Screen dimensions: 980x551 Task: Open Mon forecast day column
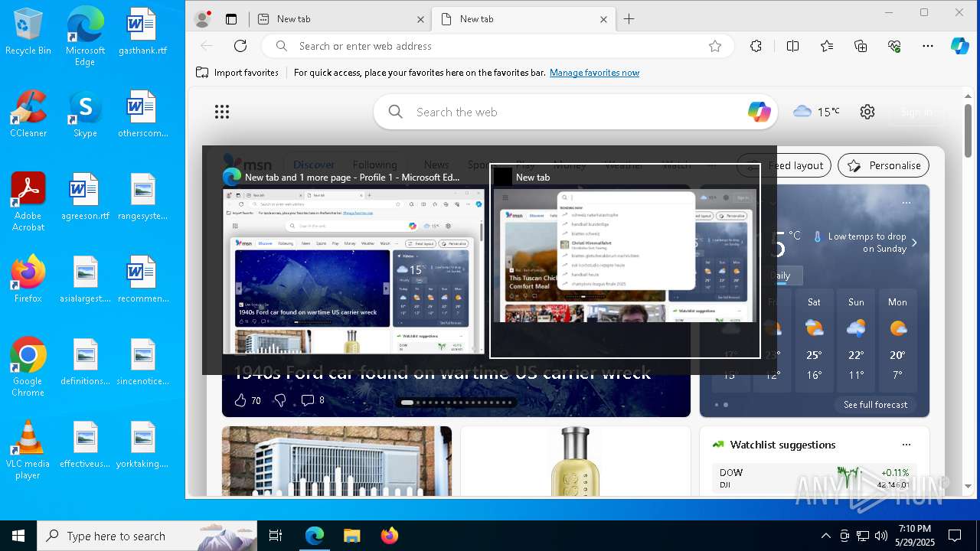[897, 339]
